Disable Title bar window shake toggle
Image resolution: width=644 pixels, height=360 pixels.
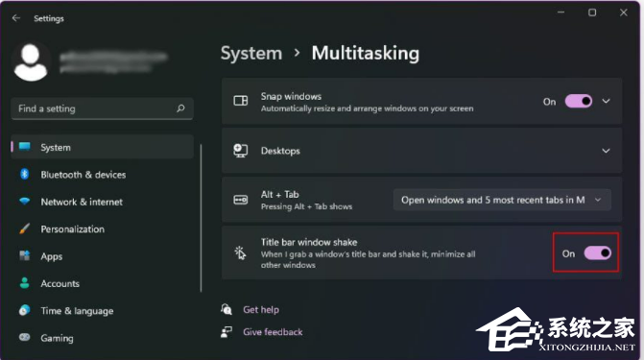(598, 253)
